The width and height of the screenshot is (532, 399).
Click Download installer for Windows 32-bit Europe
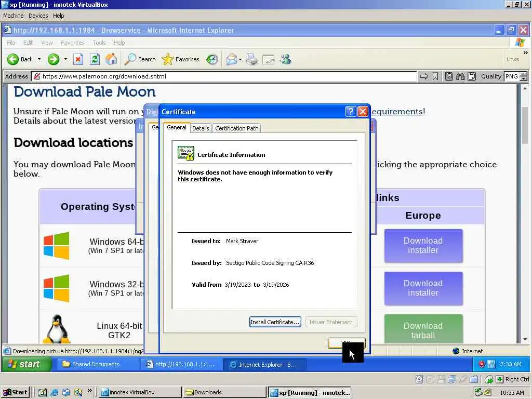(x=423, y=288)
